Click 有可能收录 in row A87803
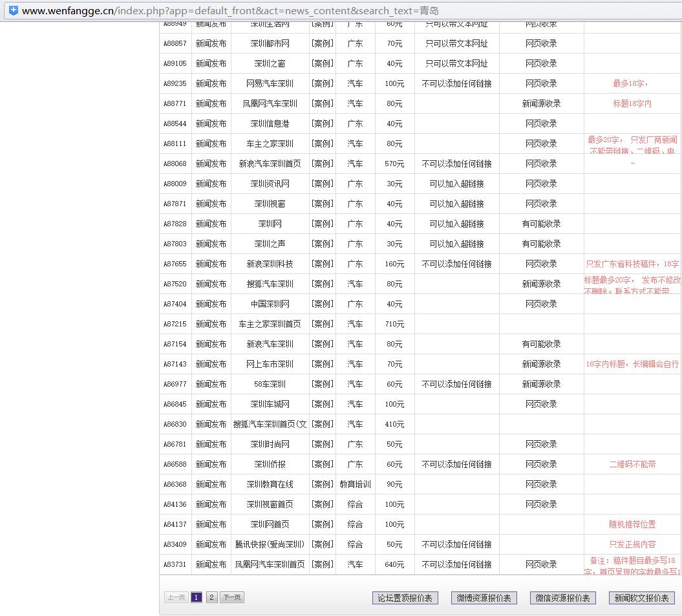The width and height of the screenshot is (682, 616). point(541,244)
